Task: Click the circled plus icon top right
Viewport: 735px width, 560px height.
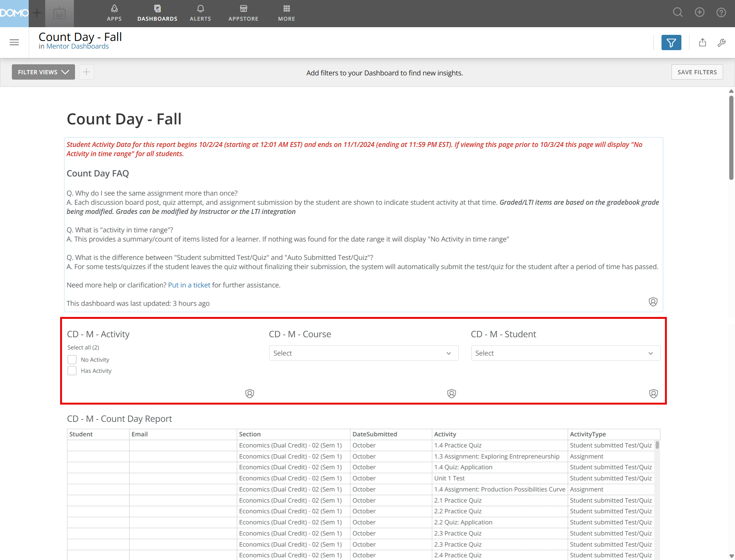Action: tap(699, 12)
